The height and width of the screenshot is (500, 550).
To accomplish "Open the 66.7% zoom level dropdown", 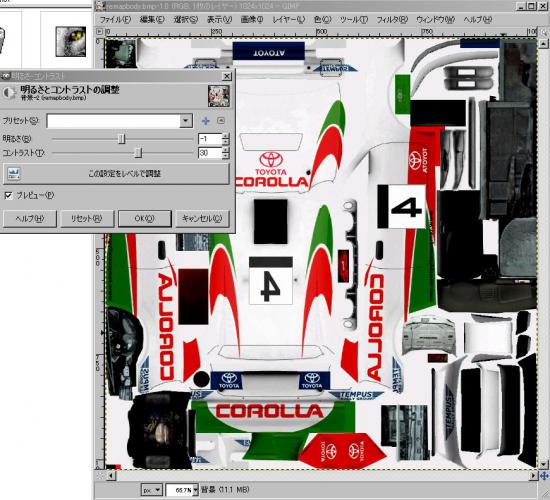I will coord(195,489).
